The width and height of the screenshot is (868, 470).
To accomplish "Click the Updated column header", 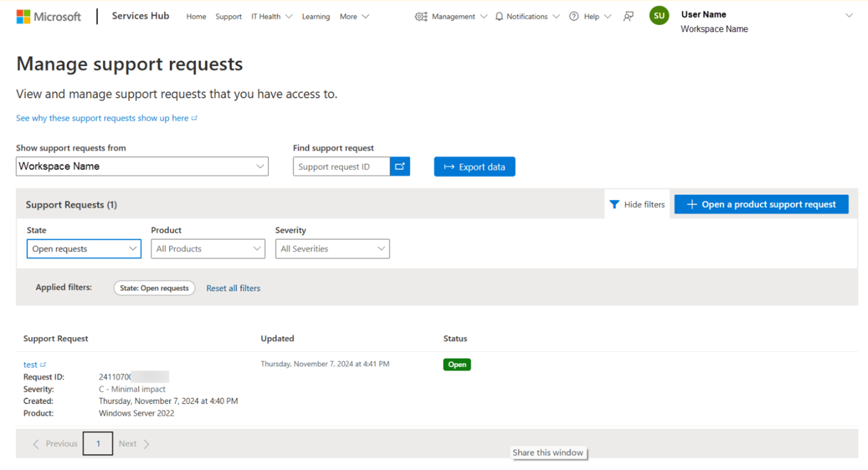I will click(x=277, y=338).
